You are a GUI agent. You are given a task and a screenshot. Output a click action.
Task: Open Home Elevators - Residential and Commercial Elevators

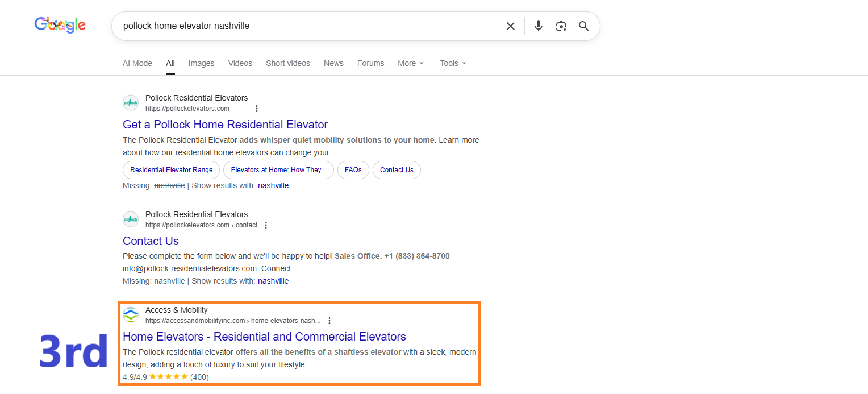pos(264,337)
